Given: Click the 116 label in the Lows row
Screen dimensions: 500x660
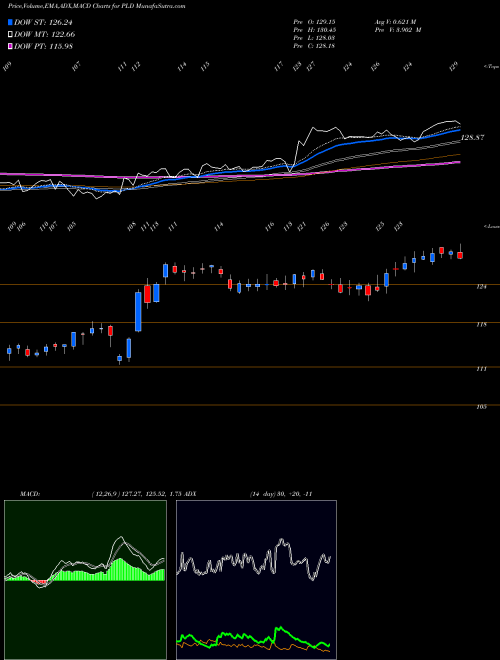Looking at the screenshot, I should point(269,226).
